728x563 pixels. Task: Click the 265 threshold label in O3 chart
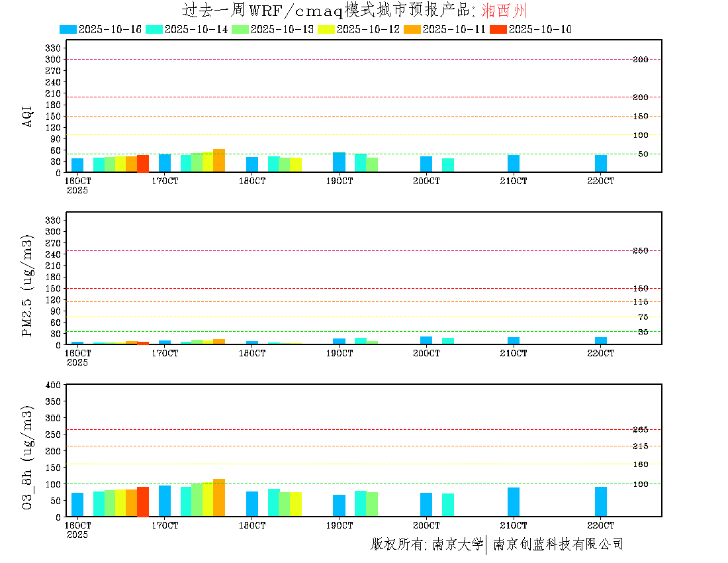[x=640, y=430]
